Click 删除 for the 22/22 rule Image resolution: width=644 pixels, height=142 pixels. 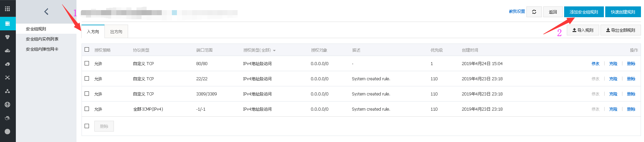[x=631, y=79]
